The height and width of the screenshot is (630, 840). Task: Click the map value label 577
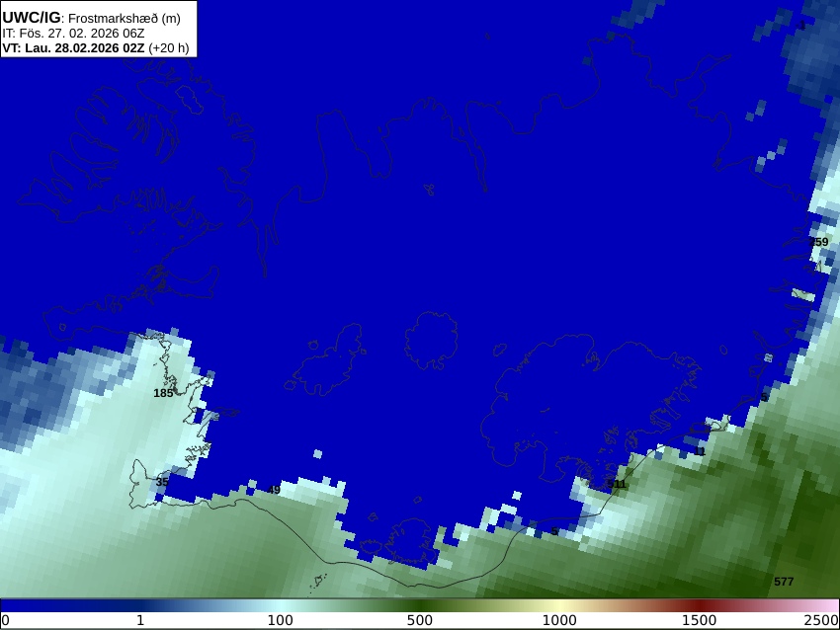click(784, 582)
